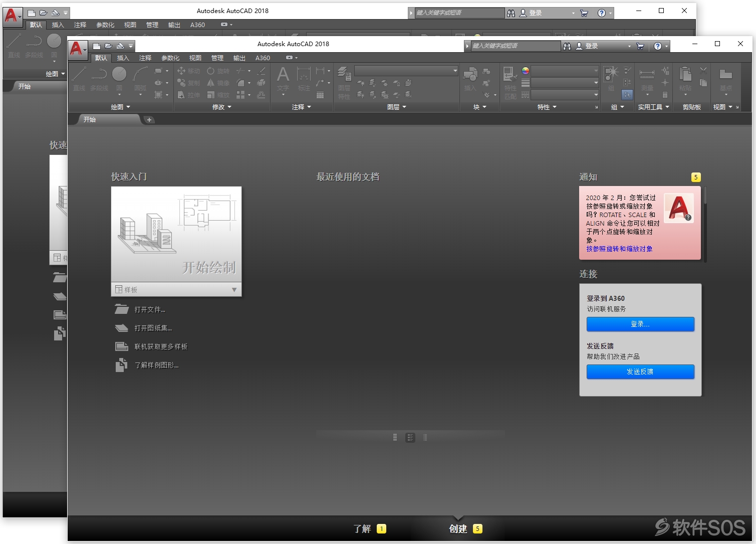Click the blue 登录... sign-in button
This screenshot has height=544, width=756.
click(640, 324)
